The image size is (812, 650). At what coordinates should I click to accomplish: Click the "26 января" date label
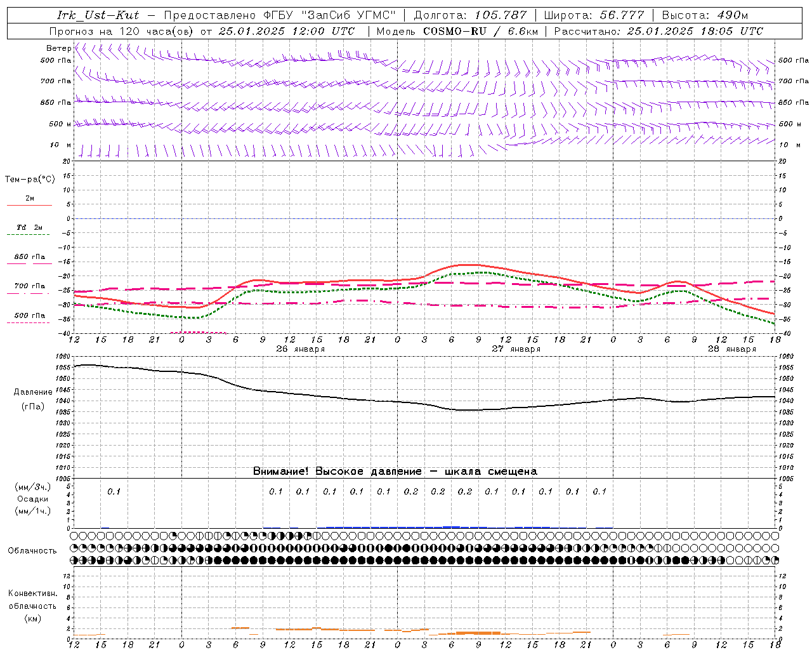click(x=301, y=349)
